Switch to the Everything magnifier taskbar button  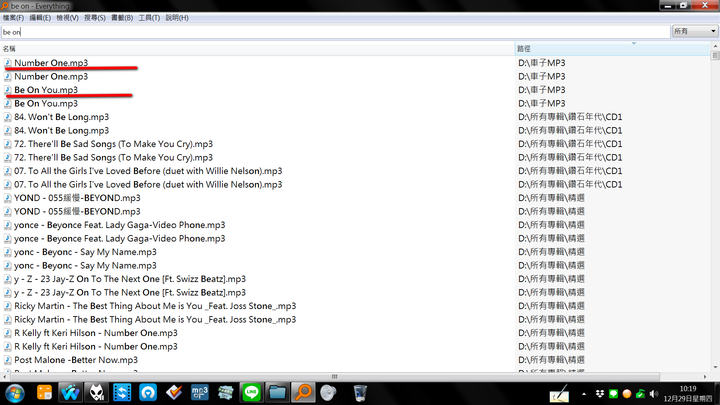[x=303, y=393]
